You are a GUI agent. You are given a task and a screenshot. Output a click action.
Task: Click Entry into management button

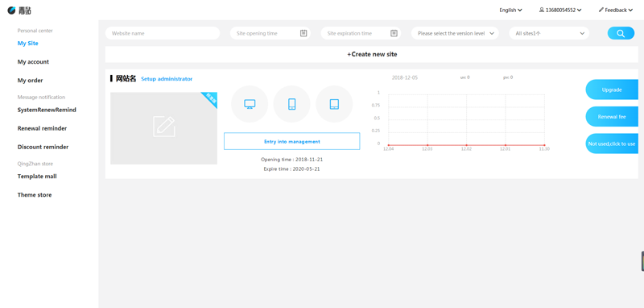coord(292,141)
